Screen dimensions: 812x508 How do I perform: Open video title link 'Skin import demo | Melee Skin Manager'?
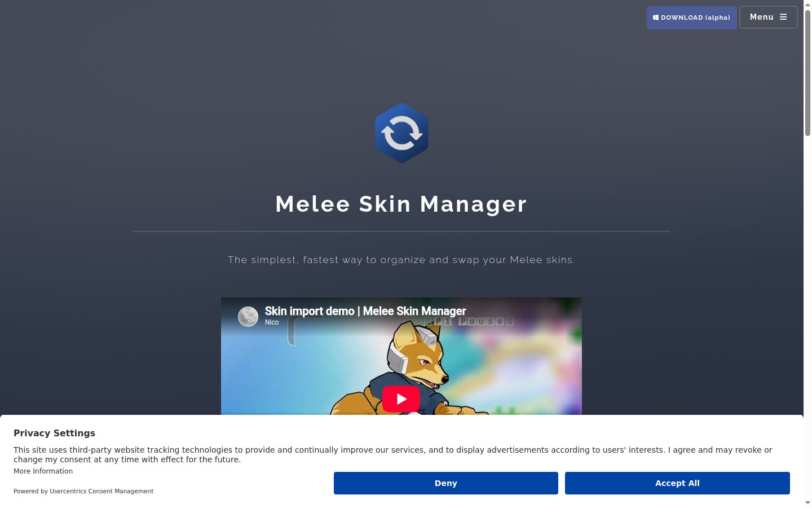(x=365, y=311)
